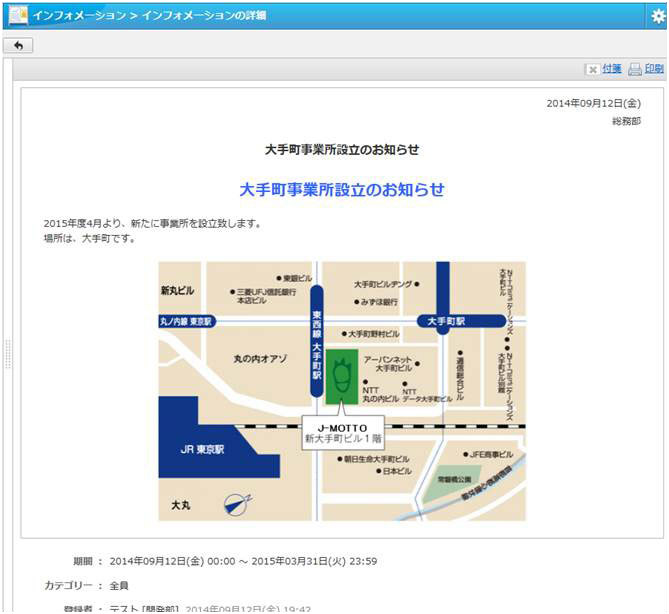
Task: Open the settings gear menu
Action: pyautogui.click(x=657, y=16)
